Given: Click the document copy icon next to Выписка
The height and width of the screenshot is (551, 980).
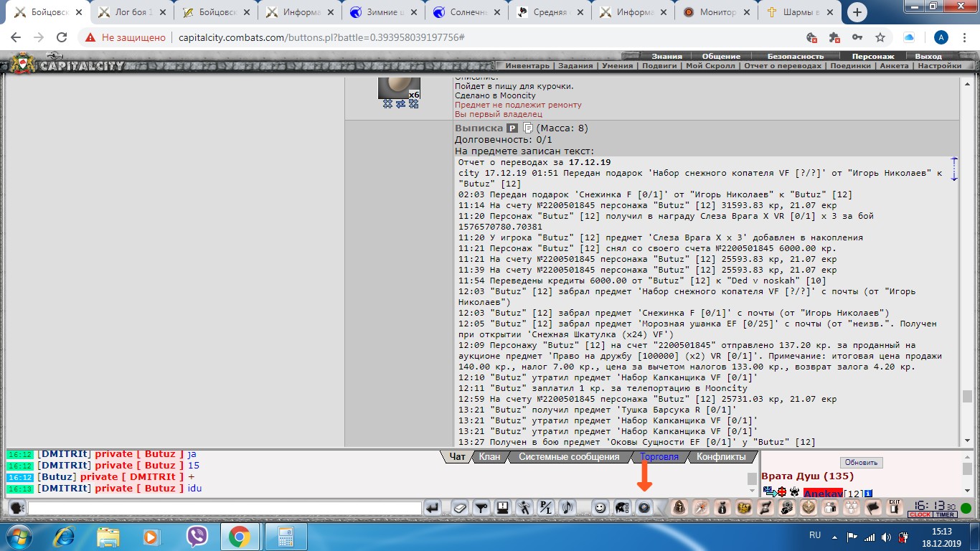Looking at the screenshot, I should (x=528, y=128).
